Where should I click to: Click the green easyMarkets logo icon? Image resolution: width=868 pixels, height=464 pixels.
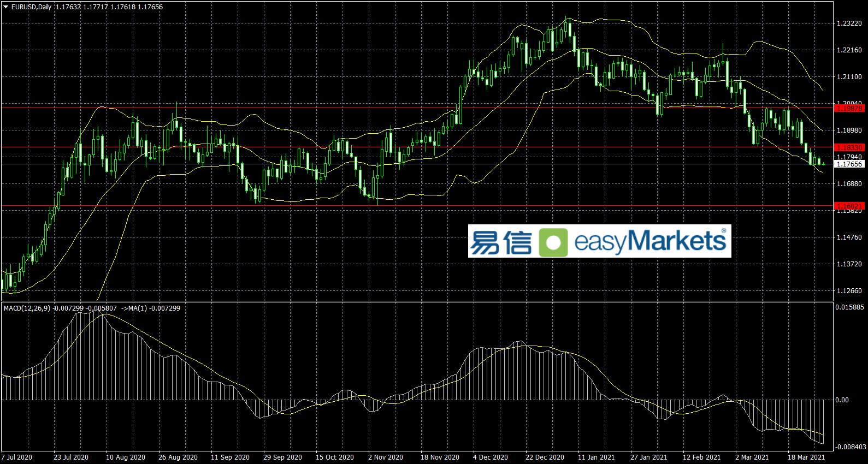point(553,242)
